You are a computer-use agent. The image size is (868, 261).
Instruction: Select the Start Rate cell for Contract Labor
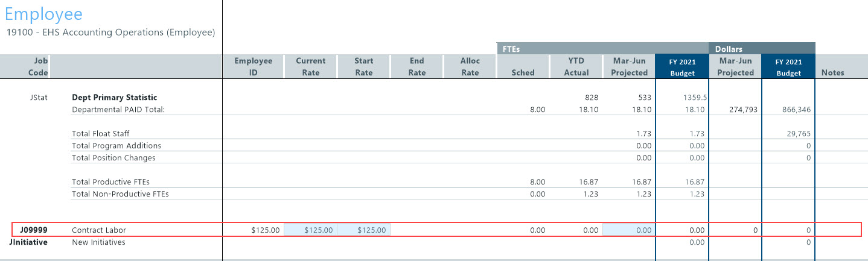(x=363, y=230)
